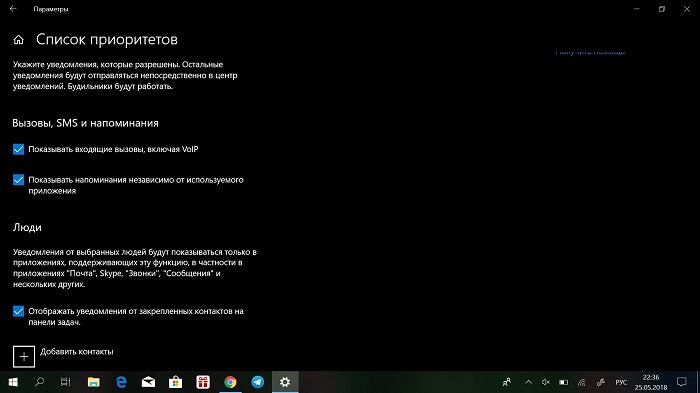Viewport: 700px width, 393px height.
Task: Select the Settings gear taskbar icon
Action: tap(285, 382)
